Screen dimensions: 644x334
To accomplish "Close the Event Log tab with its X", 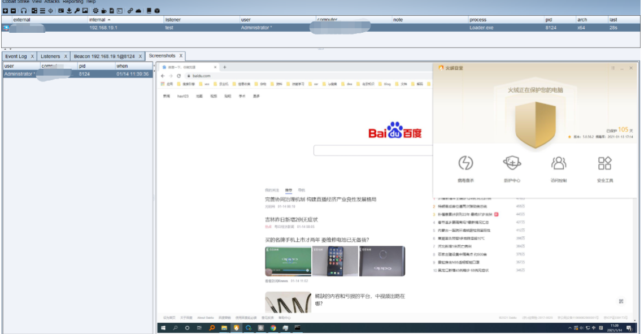I will click(32, 57).
